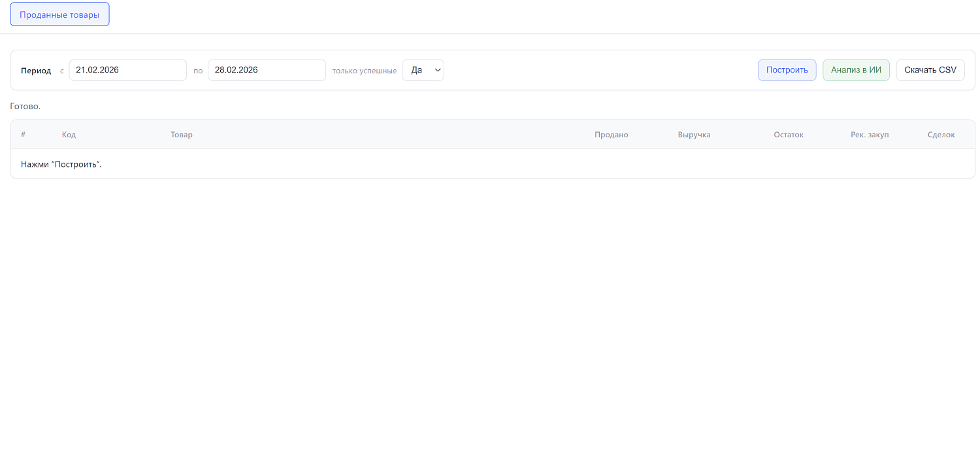Viewport: 980px width, 465px height.
Task: Download report via Скачать CSV
Action: click(x=930, y=70)
